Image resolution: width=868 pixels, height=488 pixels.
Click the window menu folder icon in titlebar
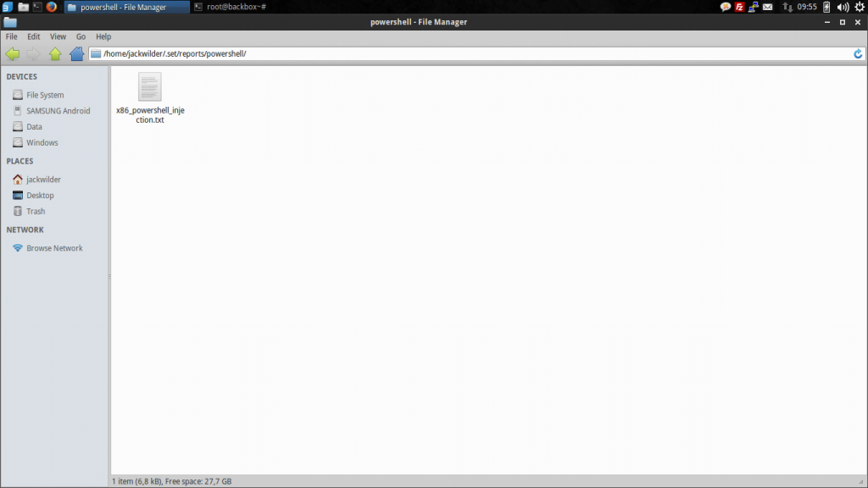(10, 22)
